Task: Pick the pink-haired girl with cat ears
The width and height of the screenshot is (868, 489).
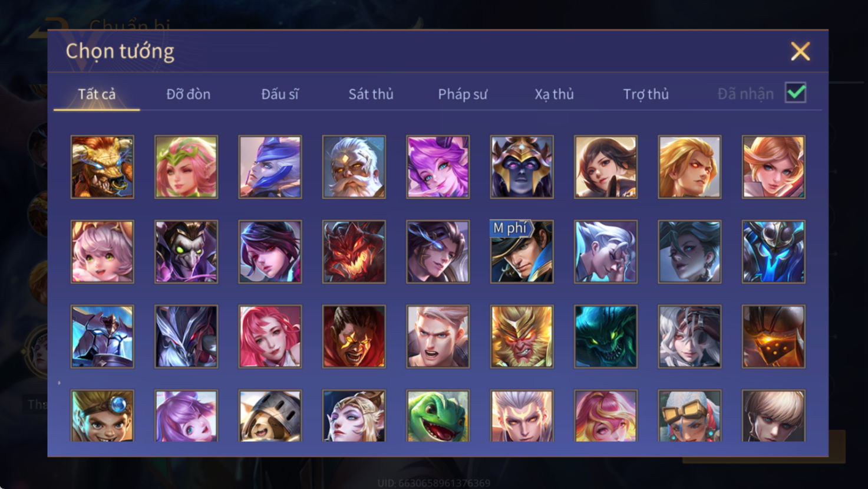Action: [102, 252]
